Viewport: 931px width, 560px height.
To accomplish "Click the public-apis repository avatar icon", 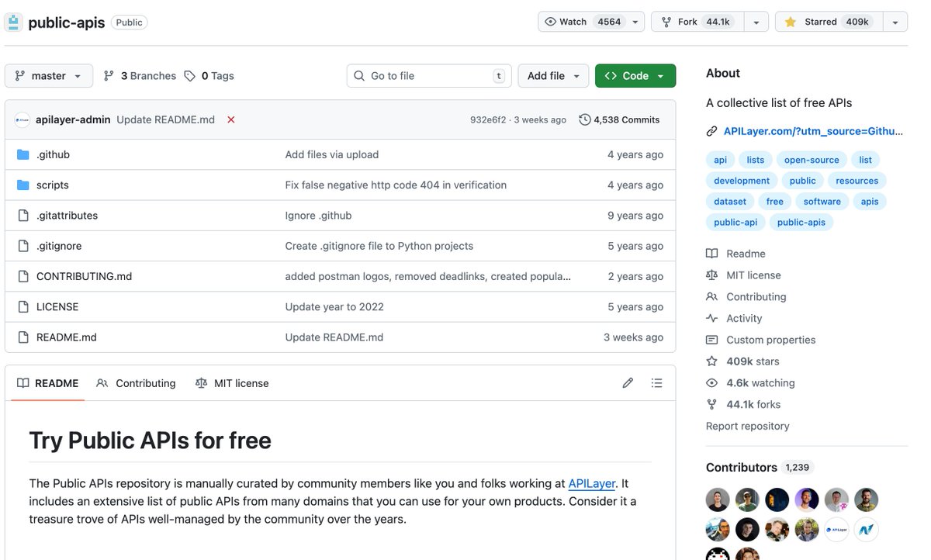I will pos(13,22).
